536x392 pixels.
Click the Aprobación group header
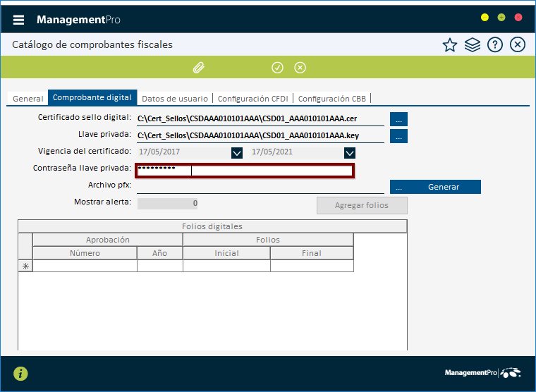[x=108, y=240]
